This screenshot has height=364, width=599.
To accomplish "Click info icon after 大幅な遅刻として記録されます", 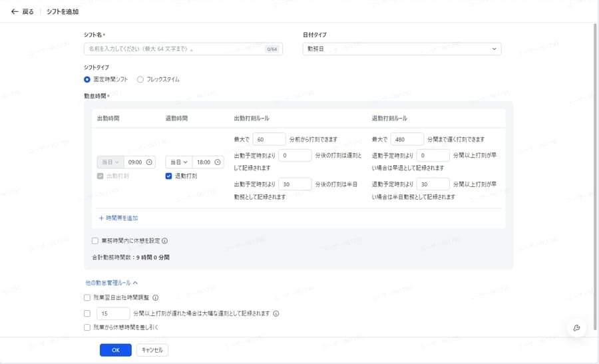I will click(276, 313).
